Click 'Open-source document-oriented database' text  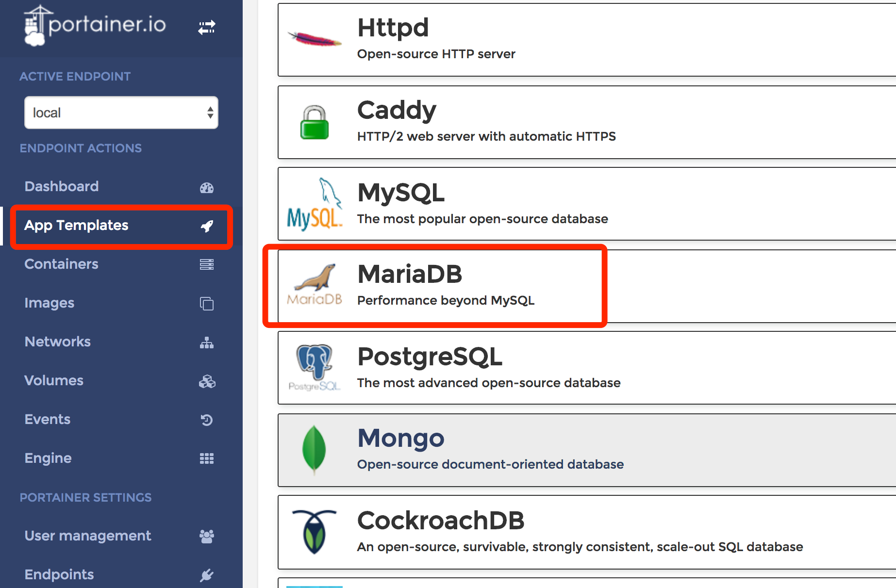pos(490,464)
